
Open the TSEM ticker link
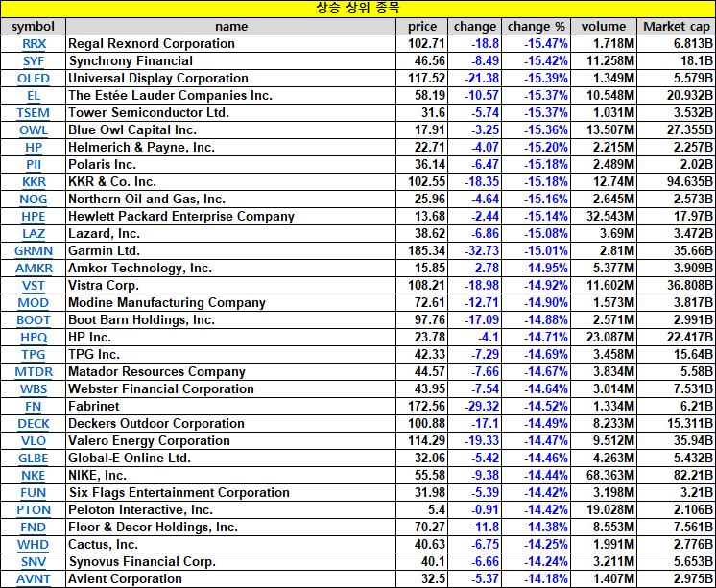tap(34, 113)
